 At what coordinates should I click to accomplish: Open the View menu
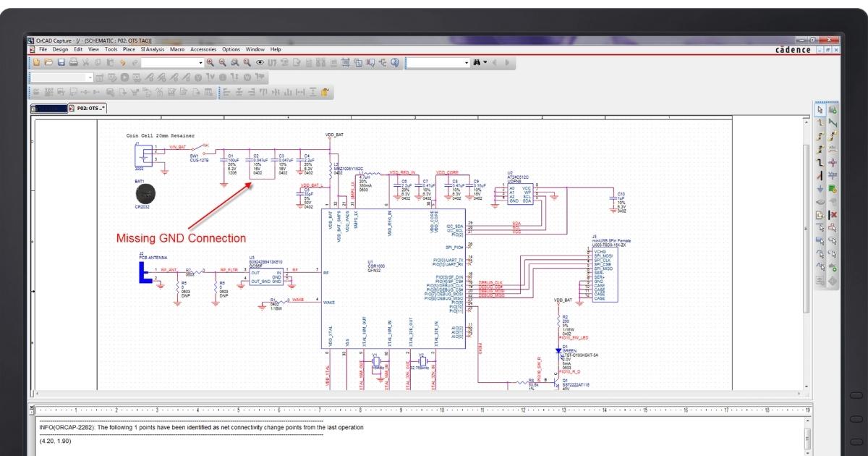94,49
